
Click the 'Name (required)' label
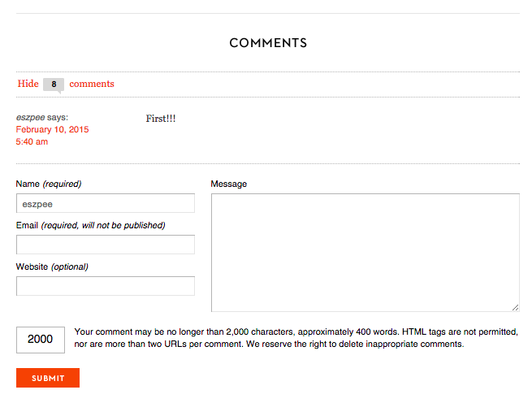pos(49,184)
